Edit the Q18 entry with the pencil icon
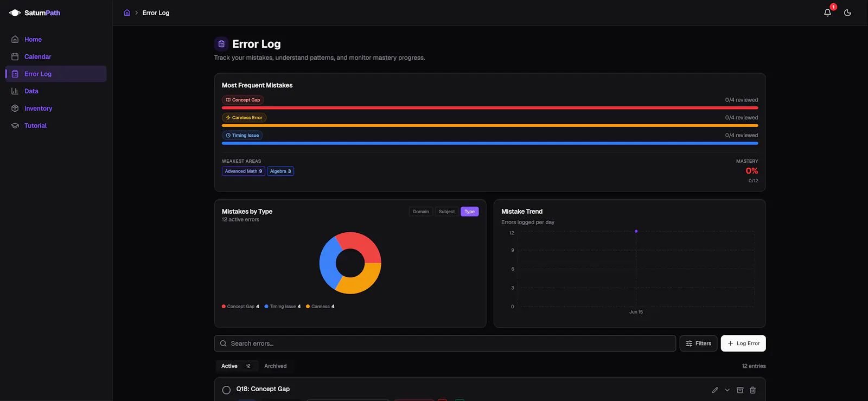 715,390
